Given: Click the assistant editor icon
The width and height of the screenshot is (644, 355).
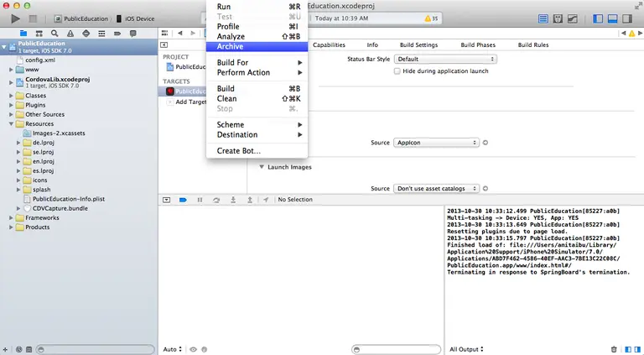Looking at the screenshot, I should pos(558,18).
